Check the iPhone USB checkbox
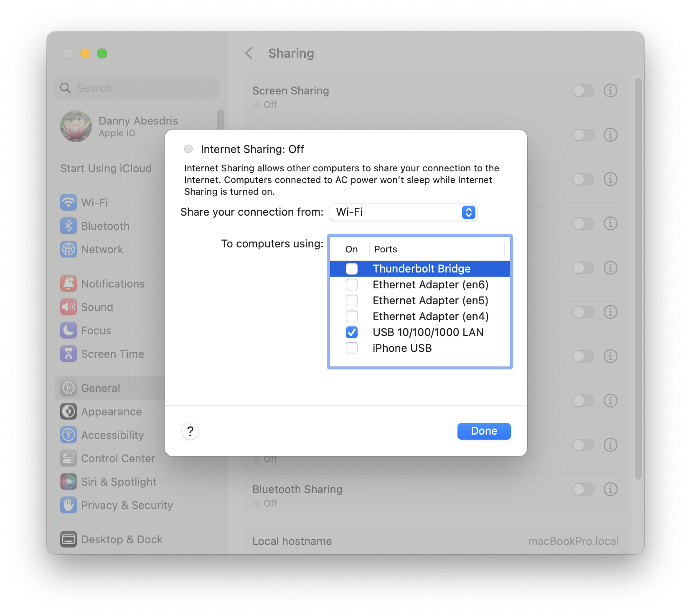 coord(352,348)
